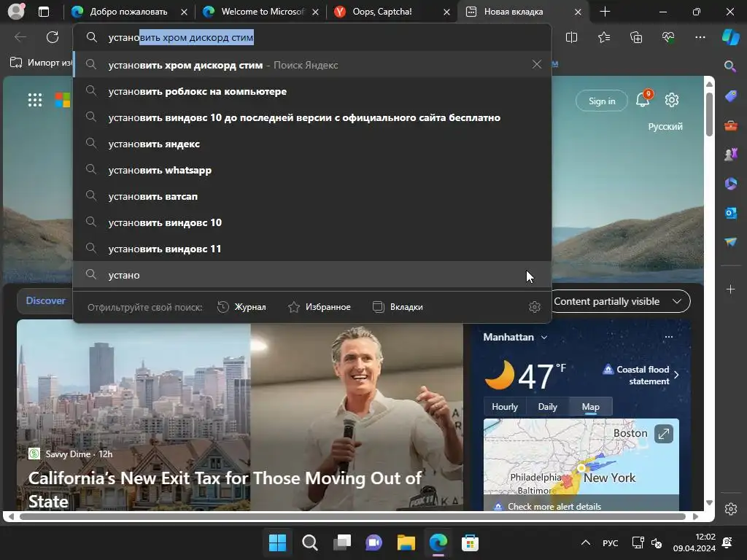The height and width of the screenshot is (560, 747).
Task: Open sidebar Search icon
Action: (x=730, y=66)
